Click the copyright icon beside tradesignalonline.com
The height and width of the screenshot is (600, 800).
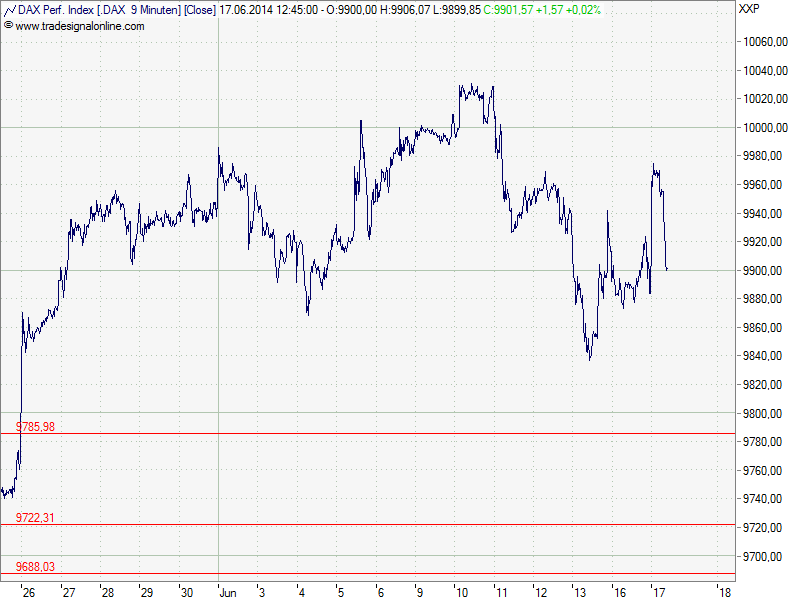pyautogui.click(x=8, y=23)
